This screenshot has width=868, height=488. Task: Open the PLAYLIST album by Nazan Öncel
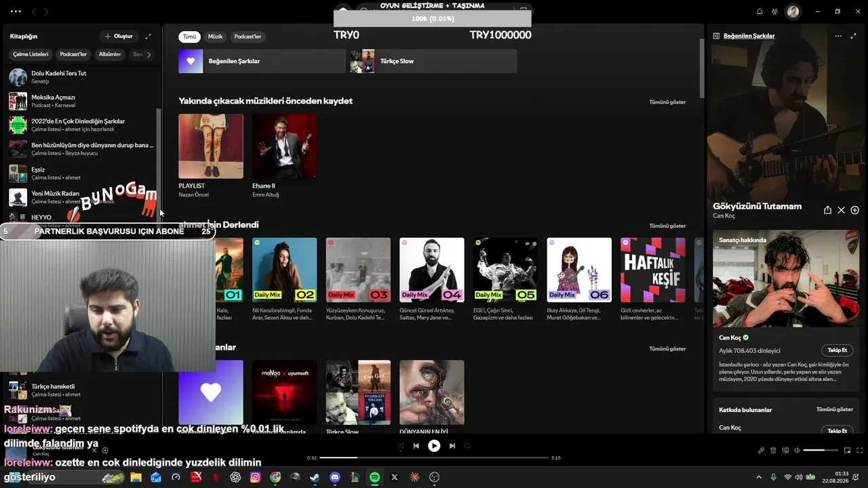211,146
